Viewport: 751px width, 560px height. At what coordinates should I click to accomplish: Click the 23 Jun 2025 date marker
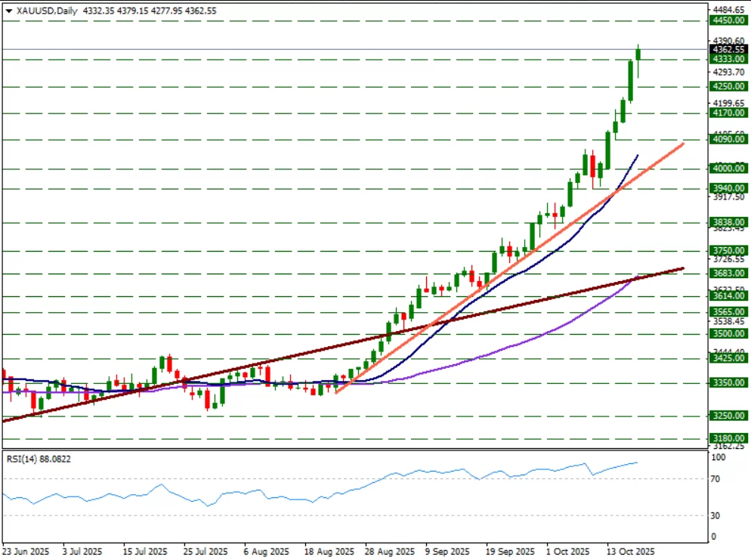click(x=26, y=552)
